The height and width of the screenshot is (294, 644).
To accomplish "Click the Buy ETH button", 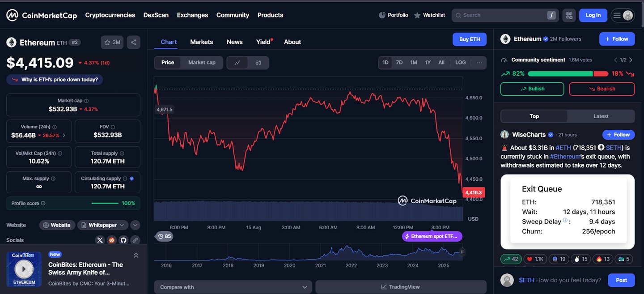I will 470,39.
